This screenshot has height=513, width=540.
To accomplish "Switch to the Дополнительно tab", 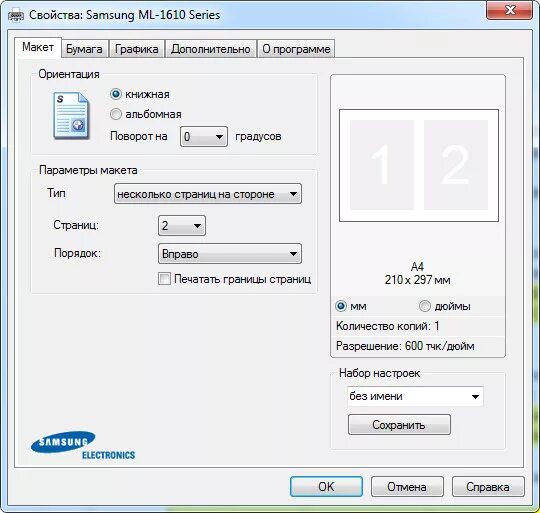I will [x=211, y=49].
